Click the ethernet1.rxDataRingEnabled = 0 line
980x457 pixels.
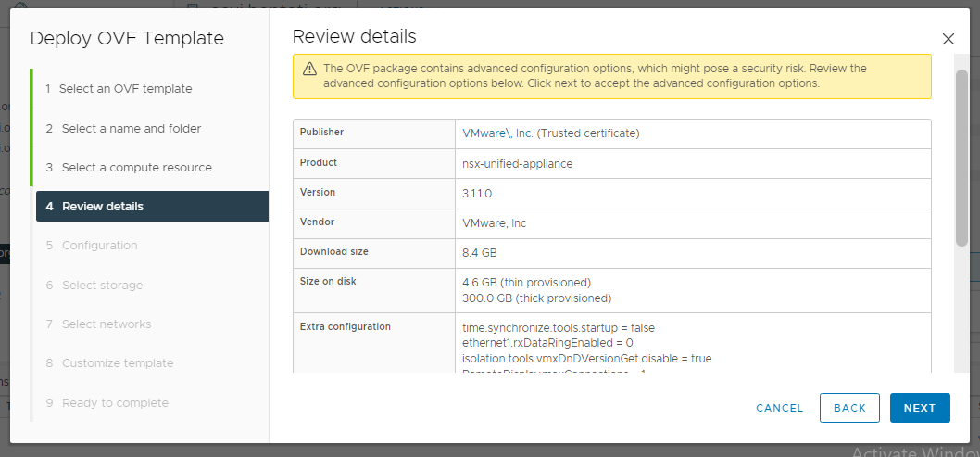tap(548, 343)
